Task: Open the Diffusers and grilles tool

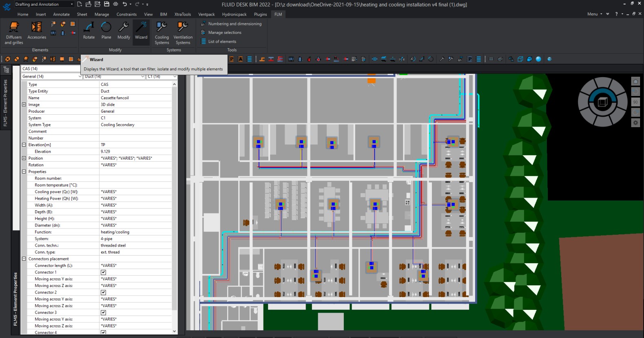Action: (x=14, y=33)
